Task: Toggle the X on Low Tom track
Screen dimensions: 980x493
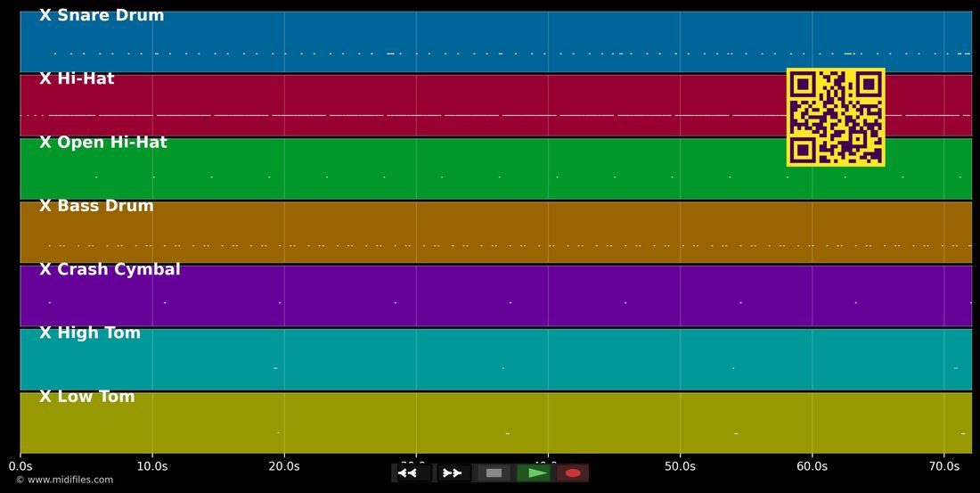Action: [x=45, y=396]
